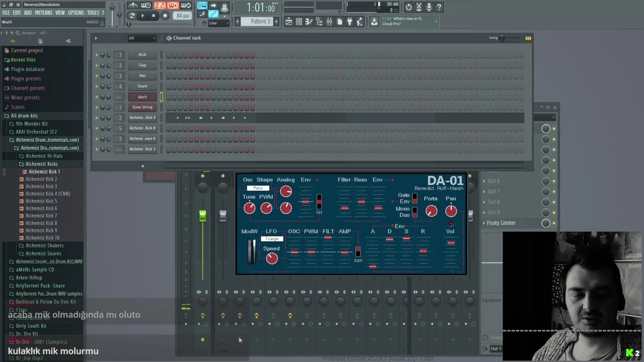
Task: Mute the Kick channel LED
Action: (96, 55)
